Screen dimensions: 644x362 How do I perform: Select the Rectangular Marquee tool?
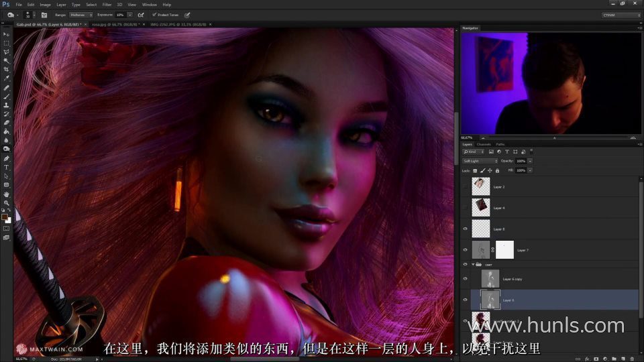click(6, 43)
